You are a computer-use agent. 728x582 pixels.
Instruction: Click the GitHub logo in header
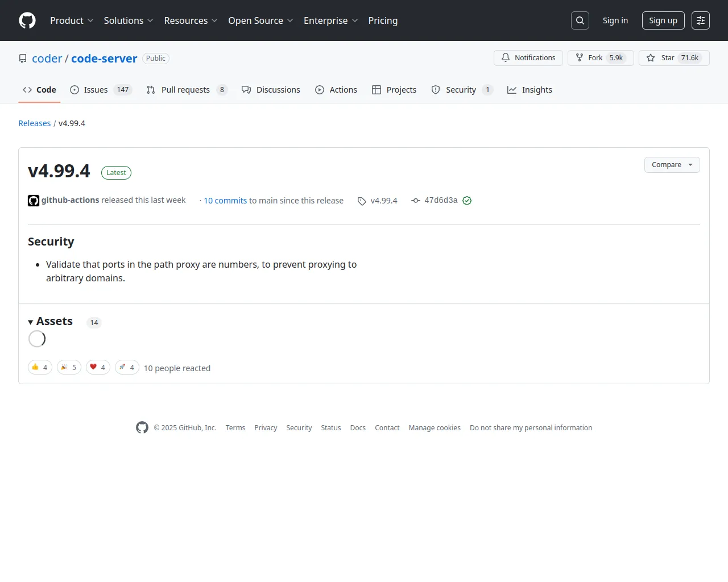tap(27, 20)
